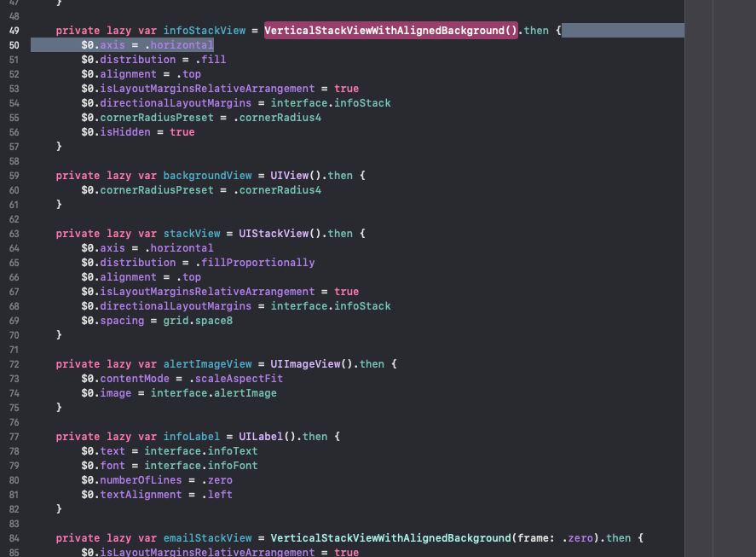Click line number 84 in the gutter
Screen dimensions: 756x557
pos(14,537)
